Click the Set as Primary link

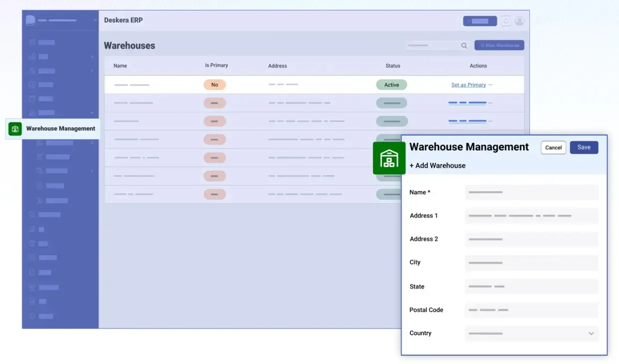[x=468, y=84]
